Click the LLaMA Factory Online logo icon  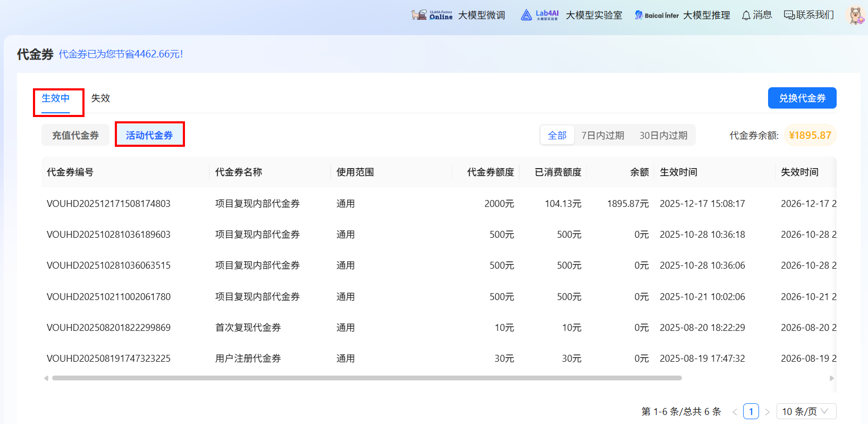pyautogui.click(x=419, y=15)
